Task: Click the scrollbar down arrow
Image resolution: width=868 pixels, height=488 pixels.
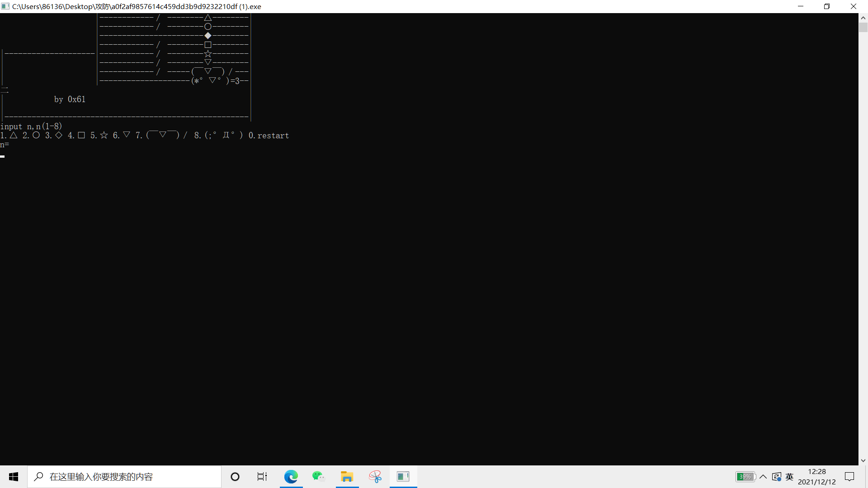Action: point(863,460)
